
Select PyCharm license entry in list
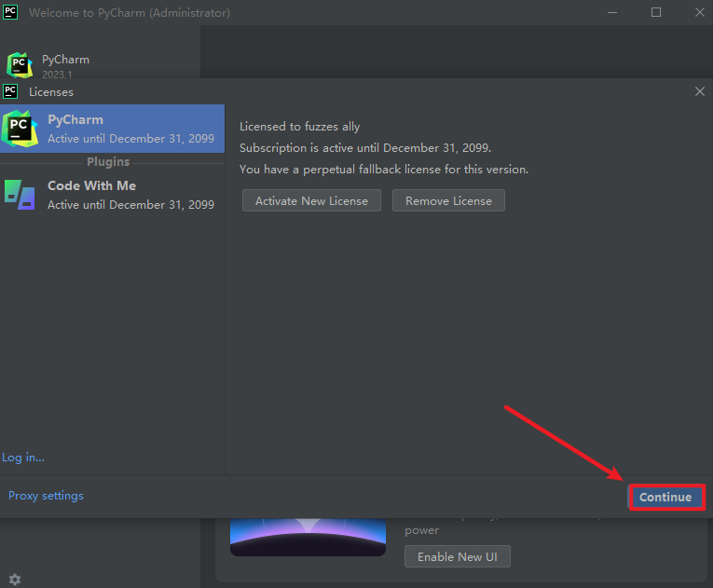point(112,129)
